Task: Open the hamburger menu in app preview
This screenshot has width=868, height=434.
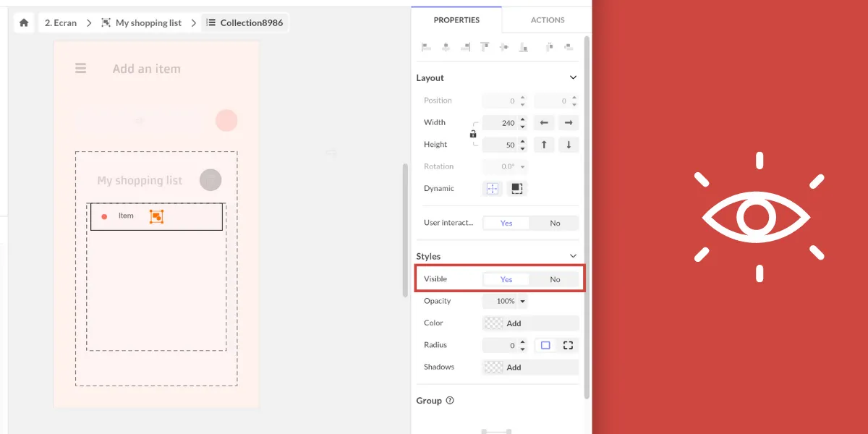Action: (80, 69)
